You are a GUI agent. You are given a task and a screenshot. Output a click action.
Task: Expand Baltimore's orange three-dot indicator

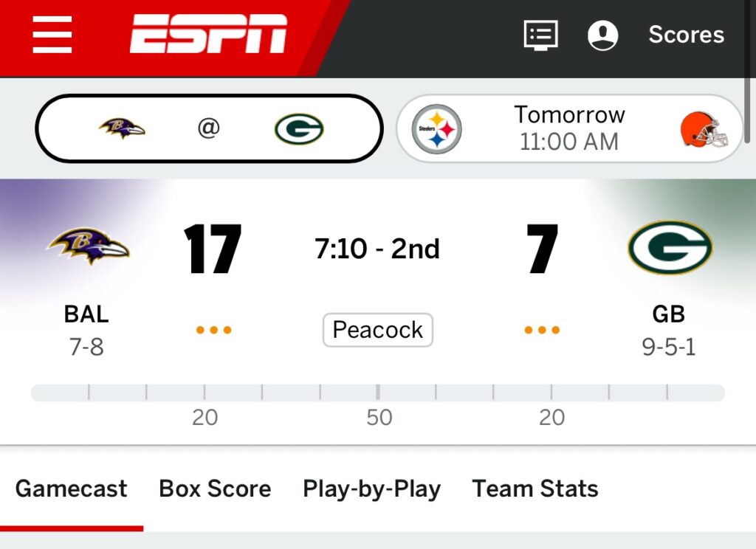tap(213, 330)
